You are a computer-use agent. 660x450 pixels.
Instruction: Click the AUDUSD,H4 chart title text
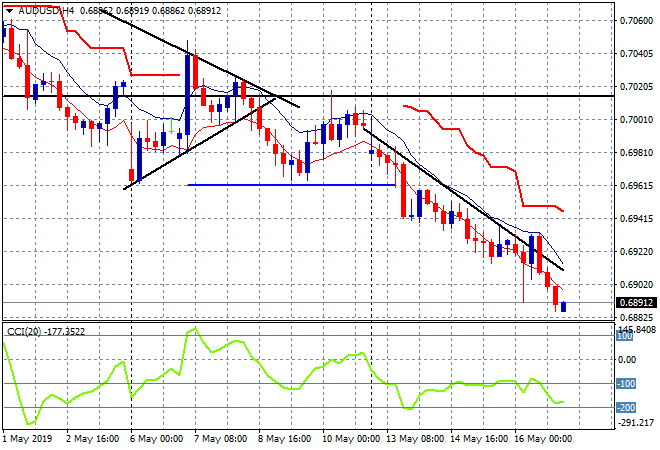[x=46, y=11]
